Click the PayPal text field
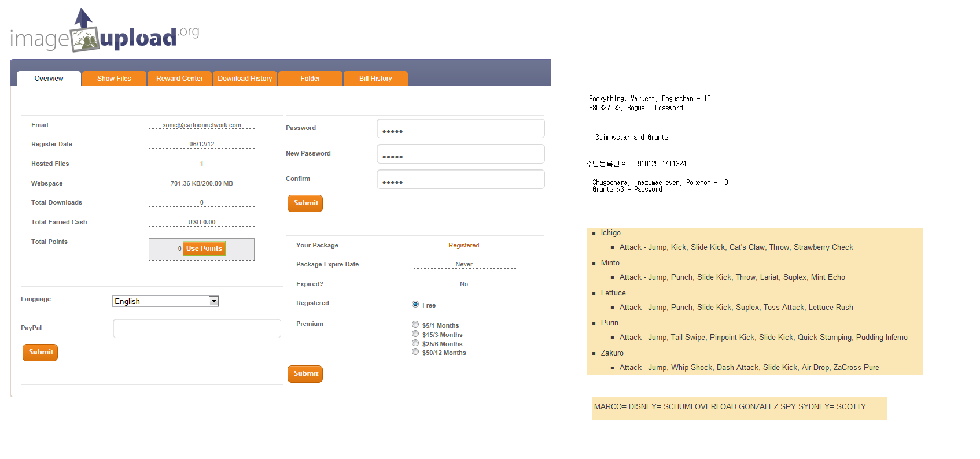This screenshot has height=459, width=980. [x=197, y=328]
